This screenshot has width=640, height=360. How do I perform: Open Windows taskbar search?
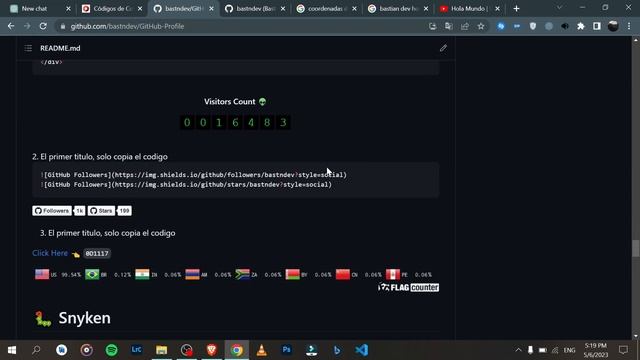tap(36, 350)
